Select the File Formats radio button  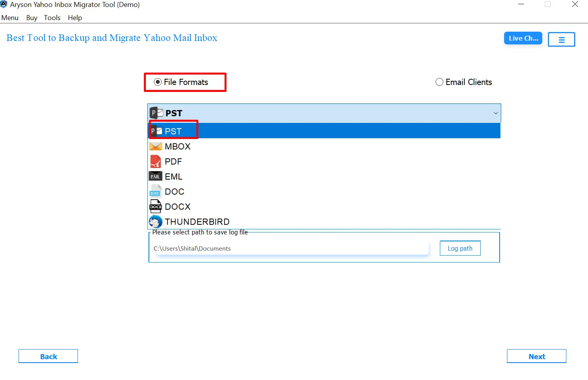tap(158, 82)
